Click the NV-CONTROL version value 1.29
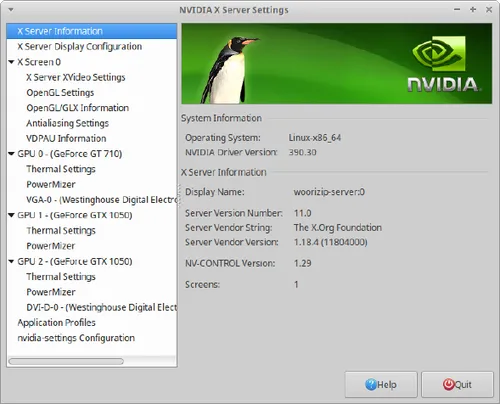This screenshot has width=500, height=404. pos(303,263)
